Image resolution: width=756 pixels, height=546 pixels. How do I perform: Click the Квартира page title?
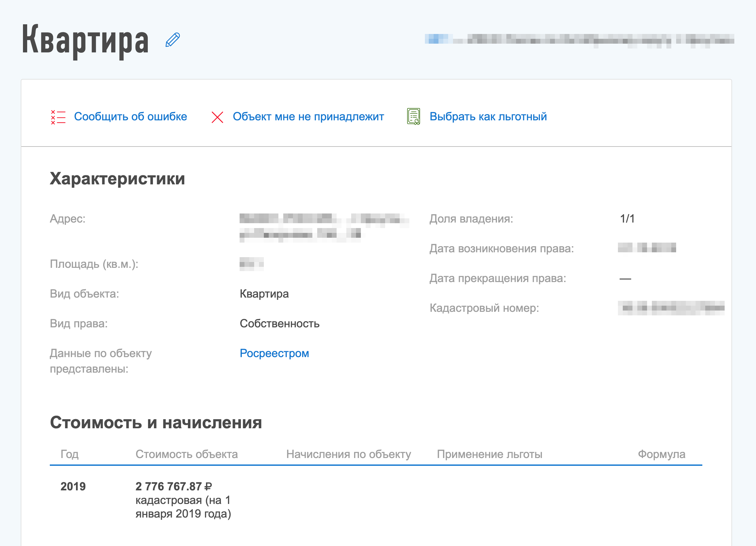click(x=85, y=41)
